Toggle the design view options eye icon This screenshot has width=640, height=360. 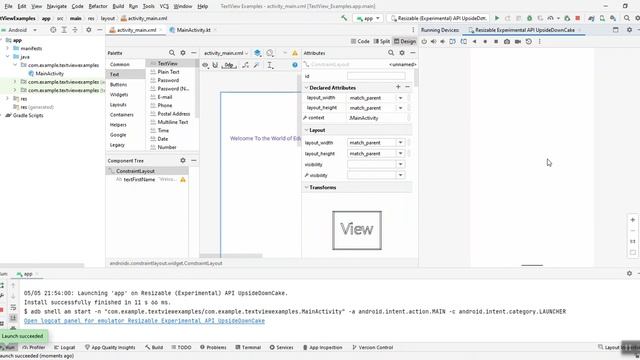point(205,65)
